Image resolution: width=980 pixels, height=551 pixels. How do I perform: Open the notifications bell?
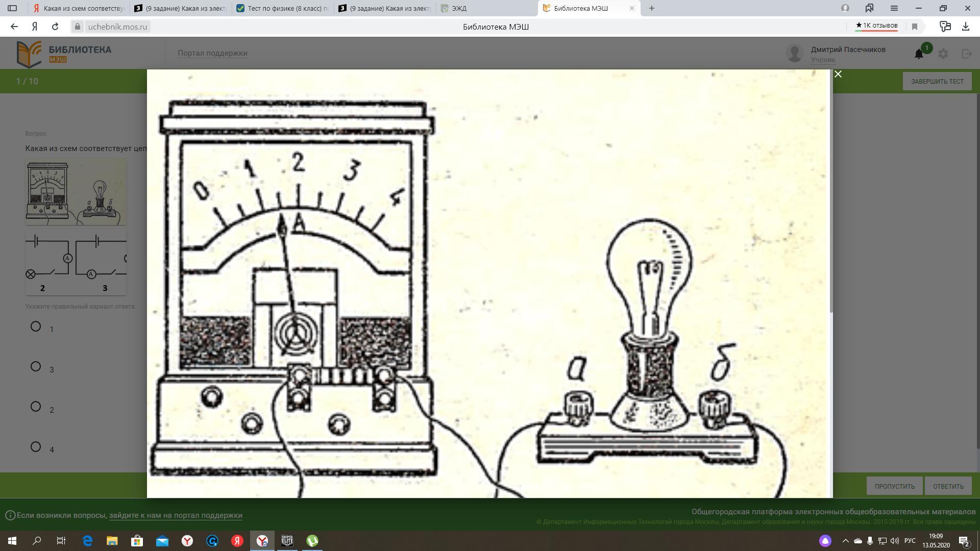click(919, 54)
